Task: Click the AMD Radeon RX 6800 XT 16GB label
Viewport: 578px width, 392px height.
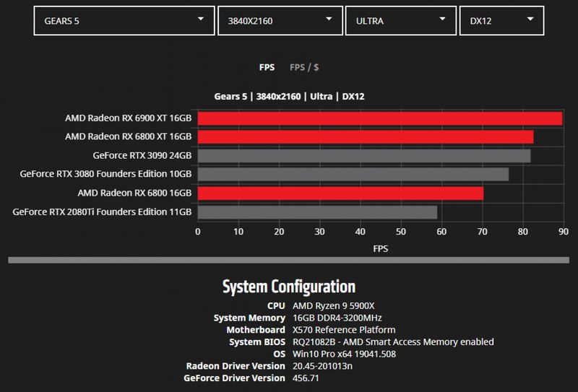Action: pyautogui.click(x=129, y=136)
